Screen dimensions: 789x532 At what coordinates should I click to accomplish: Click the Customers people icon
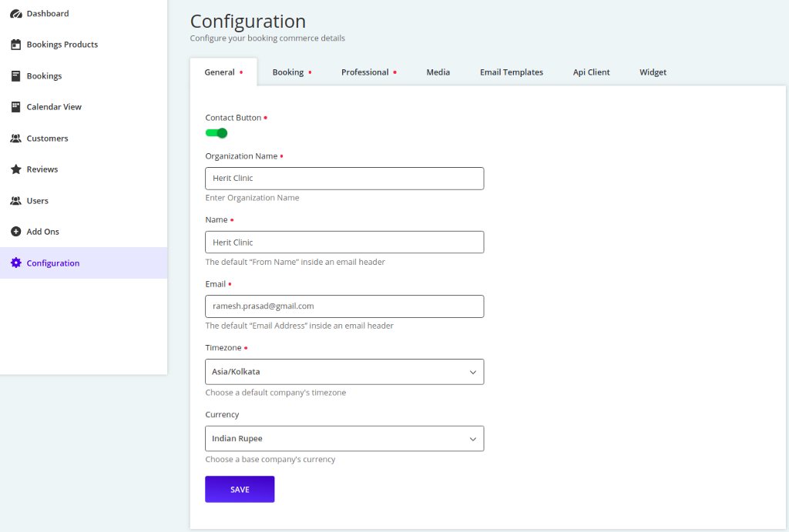tap(15, 139)
